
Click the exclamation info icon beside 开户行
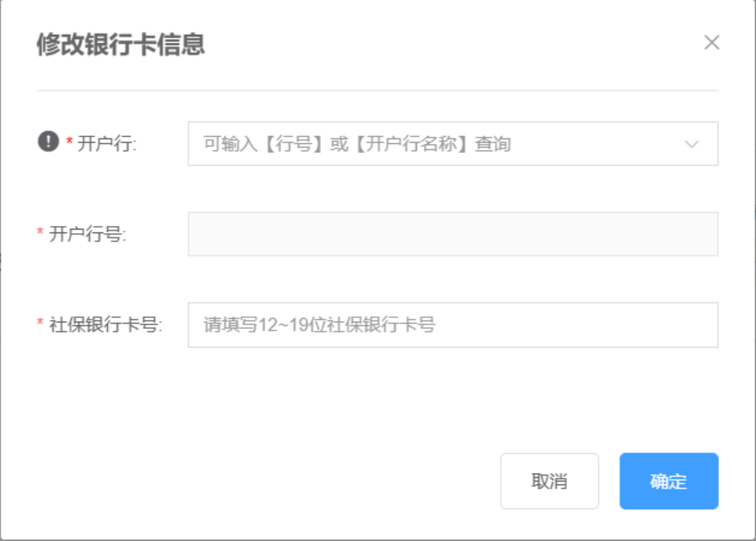(48, 141)
